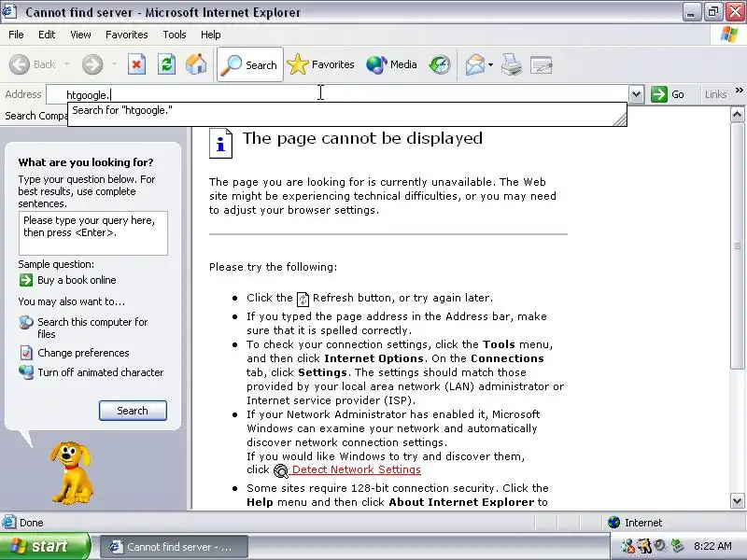
Task: Click the vertical scrollbar up arrow
Action: pyautogui.click(x=737, y=114)
